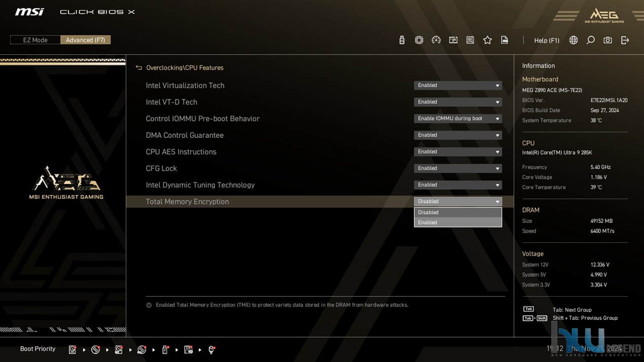Expand the CPU AES Instructions dropdown
The width and height of the screenshot is (644, 362).
[x=458, y=152]
